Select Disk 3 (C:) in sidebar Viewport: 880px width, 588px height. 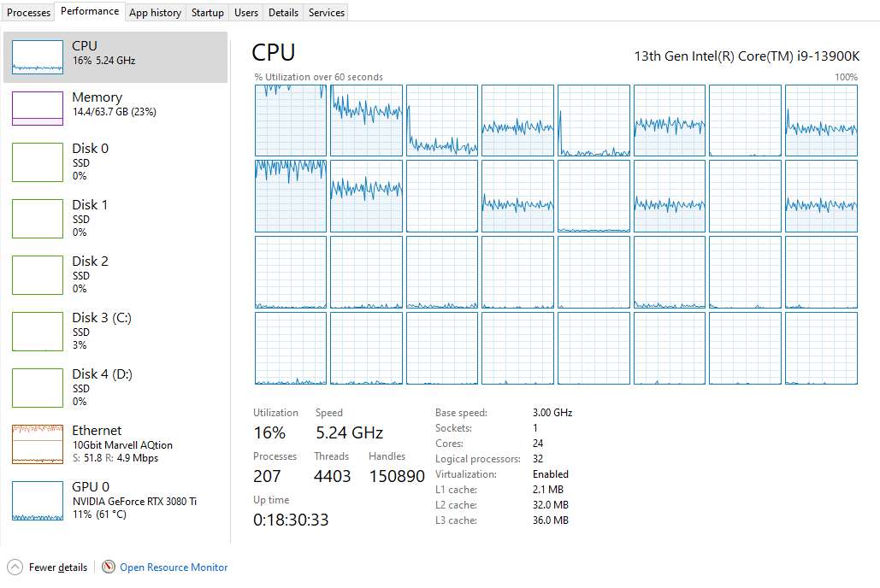point(115,331)
